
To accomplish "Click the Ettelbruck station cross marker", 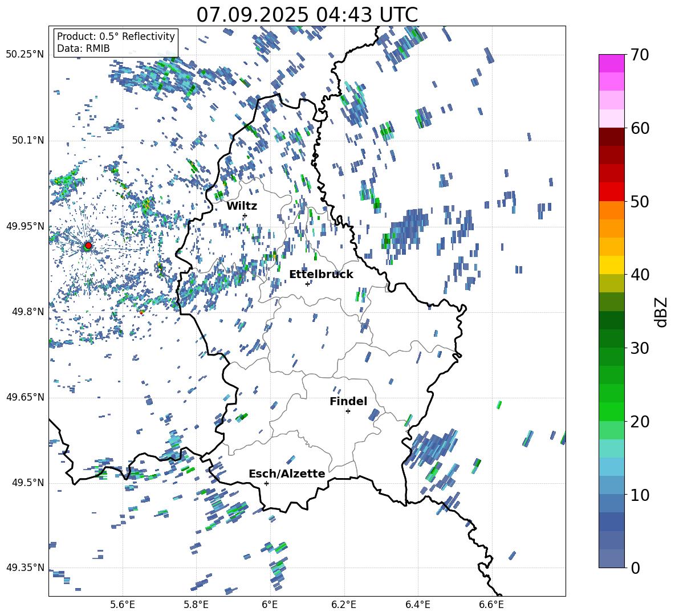I will (x=307, y=284).
